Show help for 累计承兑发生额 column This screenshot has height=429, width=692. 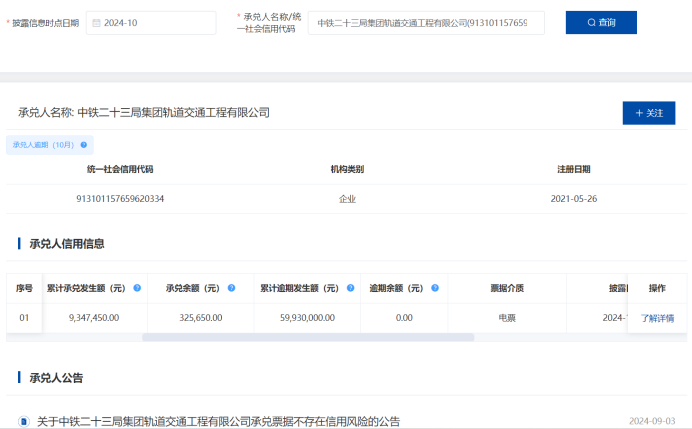tap(137, 288)
